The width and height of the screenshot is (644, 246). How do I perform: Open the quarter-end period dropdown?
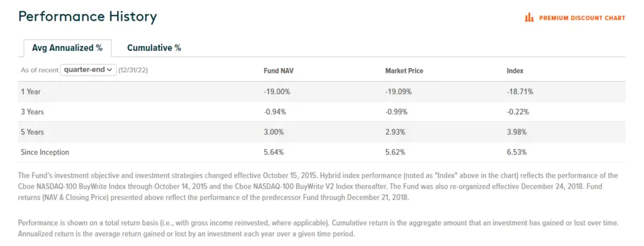click(88, 70)
